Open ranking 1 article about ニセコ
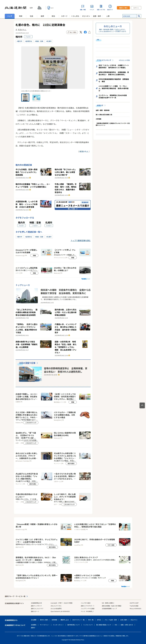Viewport: 146px width, 644px height. [114, 67]
